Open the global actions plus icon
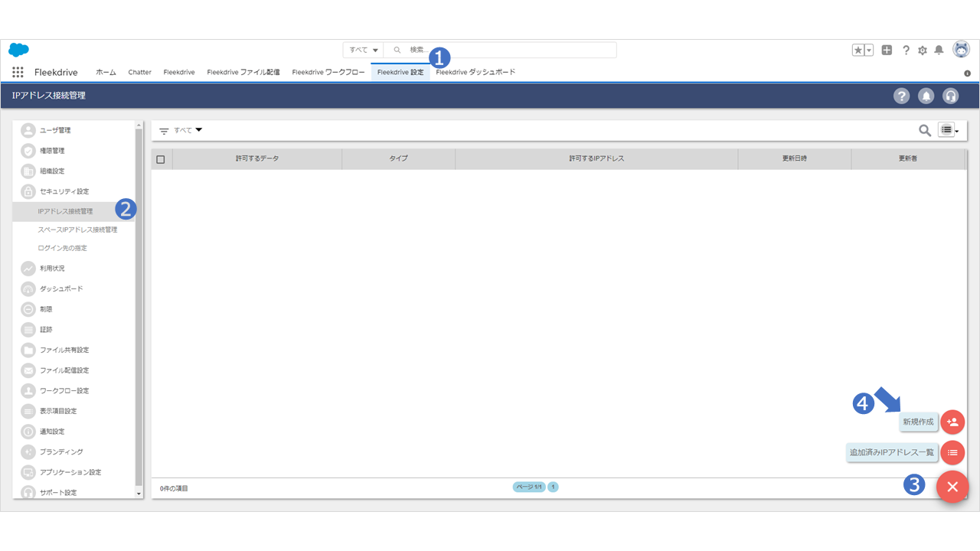The height and width of the screenshot is (551, 980). (x=887, y=50)
